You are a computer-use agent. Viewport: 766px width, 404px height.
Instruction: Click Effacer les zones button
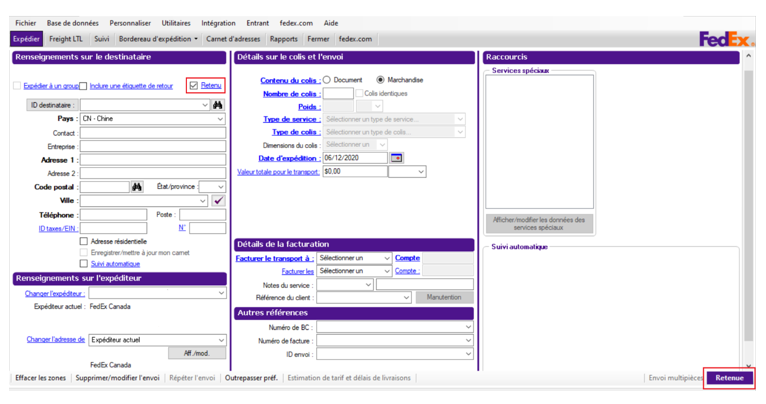[x=41, y=378]
